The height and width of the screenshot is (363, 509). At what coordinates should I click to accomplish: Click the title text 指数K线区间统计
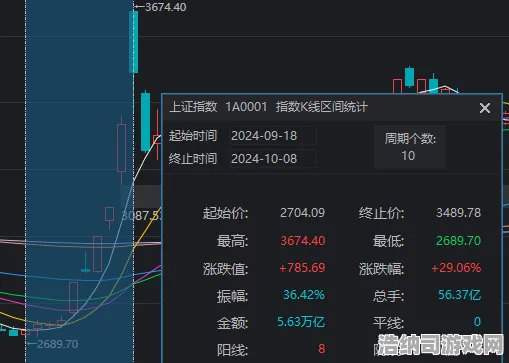322,107
